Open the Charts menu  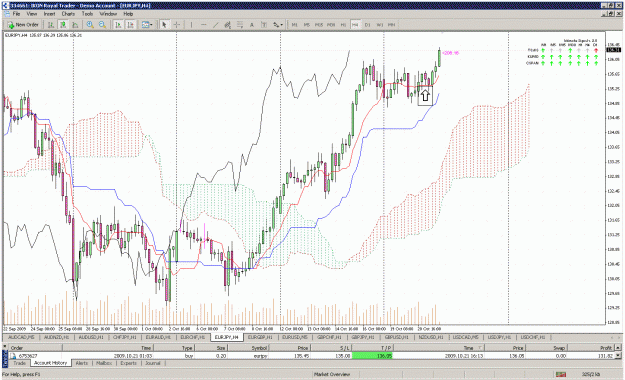click(x=68, y=14)
